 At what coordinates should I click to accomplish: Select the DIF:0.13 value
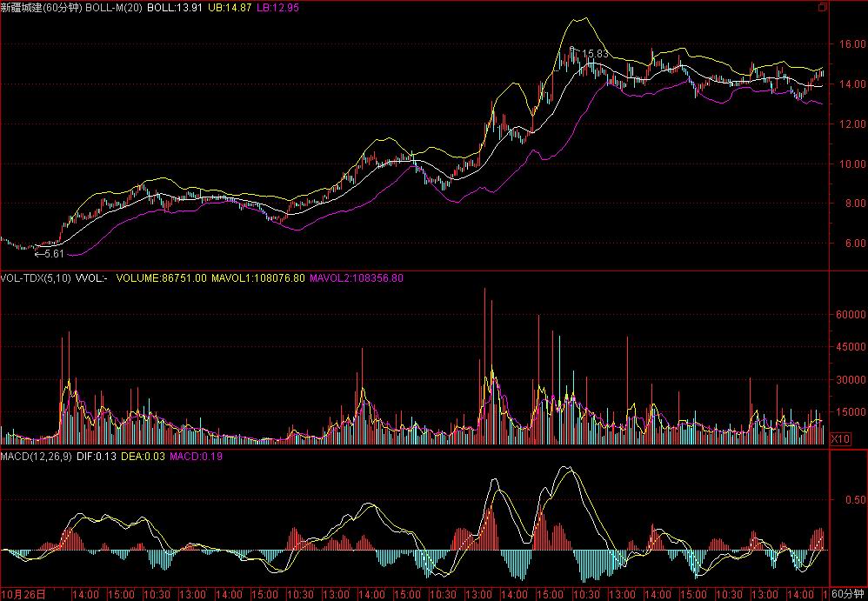click(x=97, y=457)
